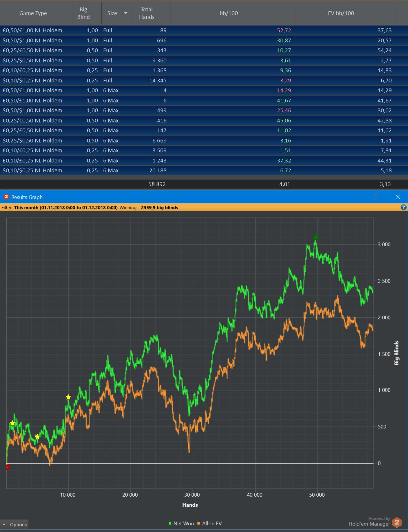The width and height of the screenshot is (408, 532).
Task: Click the Big Blinds axis label
Action: (x=397, y=353)
